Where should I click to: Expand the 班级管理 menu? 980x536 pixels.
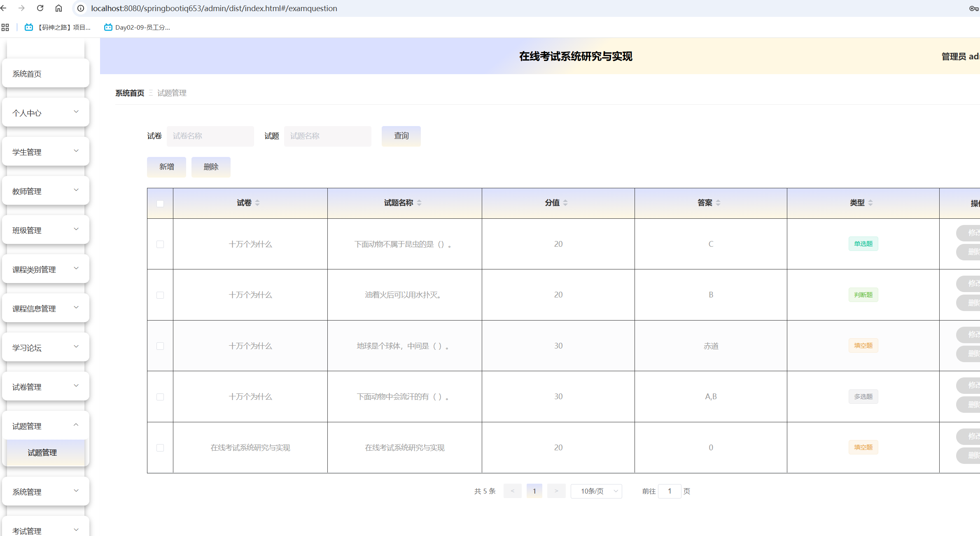tap(46, 230)
